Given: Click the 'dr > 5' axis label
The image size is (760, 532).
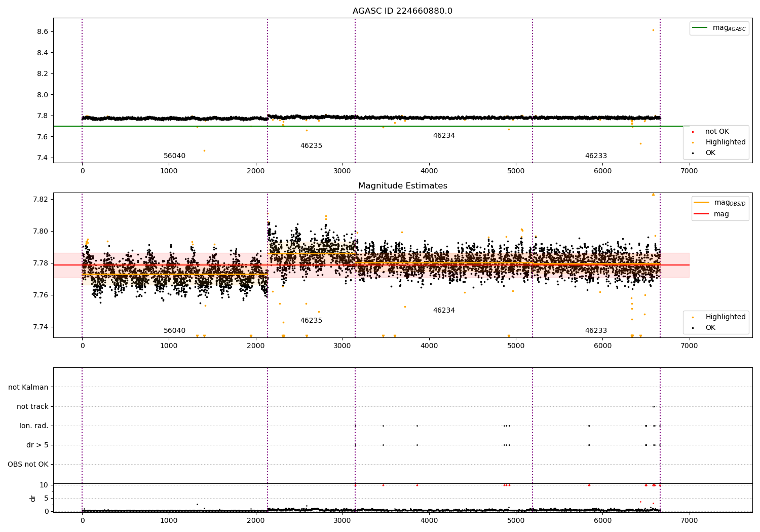Looking at the screenshot, I should pyautogui.click(x=37, y=445).
